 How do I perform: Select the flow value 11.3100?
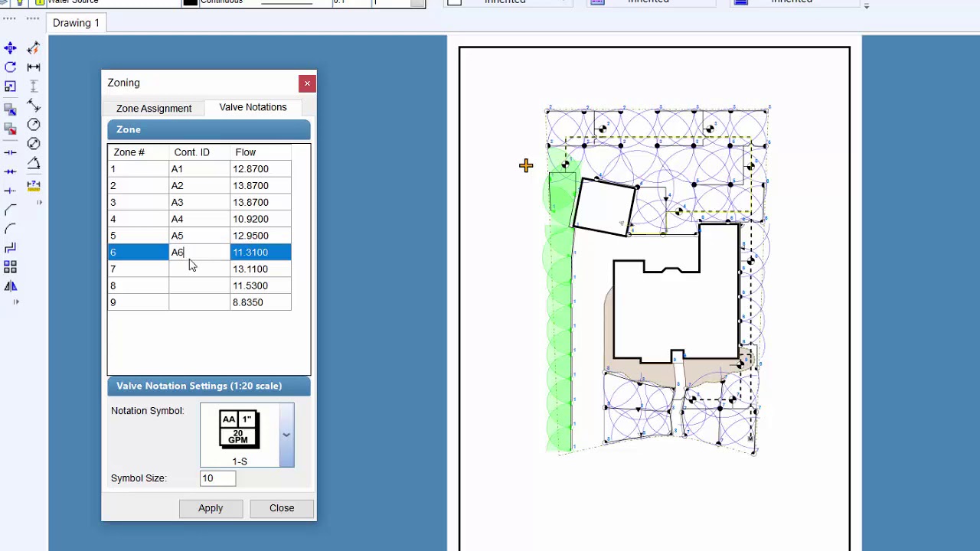click(x=260, y=253)
